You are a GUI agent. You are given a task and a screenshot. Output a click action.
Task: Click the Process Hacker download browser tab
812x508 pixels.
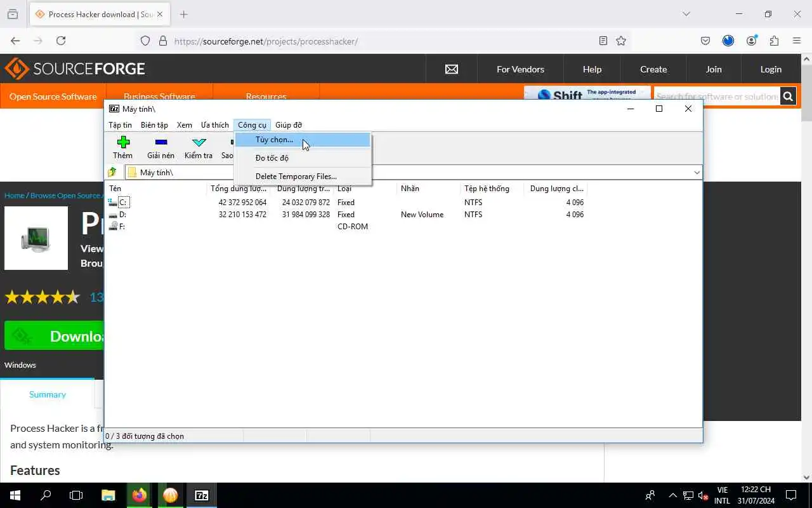pos(100,14)
